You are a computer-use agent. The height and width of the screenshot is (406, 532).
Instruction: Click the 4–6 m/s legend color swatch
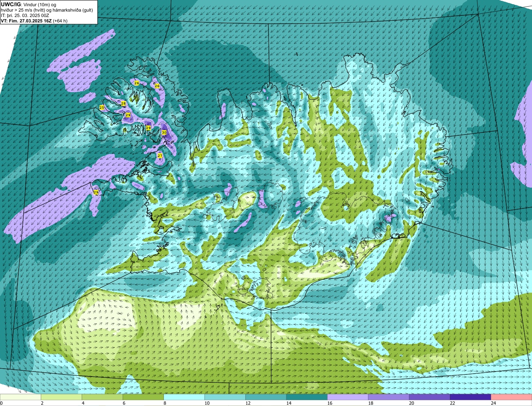[x=103, y=397]
